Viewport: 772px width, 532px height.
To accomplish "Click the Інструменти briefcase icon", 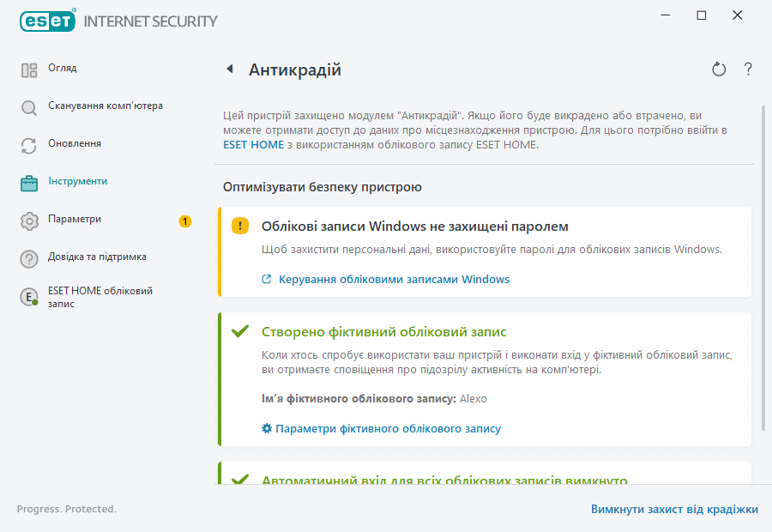I will coord(29,183).
